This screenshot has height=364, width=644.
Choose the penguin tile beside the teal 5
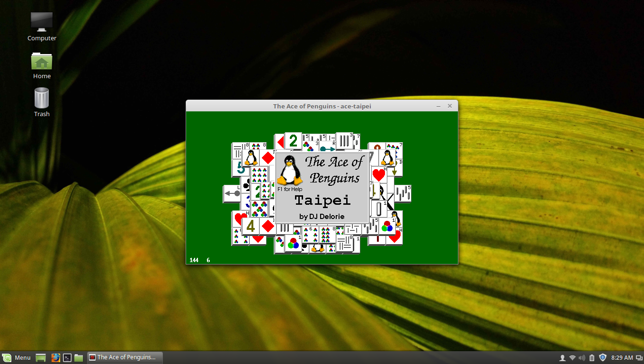[x=250, y=158]
